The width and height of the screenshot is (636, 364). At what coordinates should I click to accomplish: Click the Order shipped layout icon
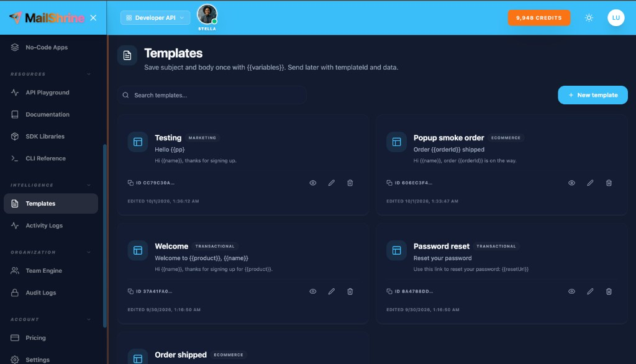pyautogui.click(x=138, y=358)
